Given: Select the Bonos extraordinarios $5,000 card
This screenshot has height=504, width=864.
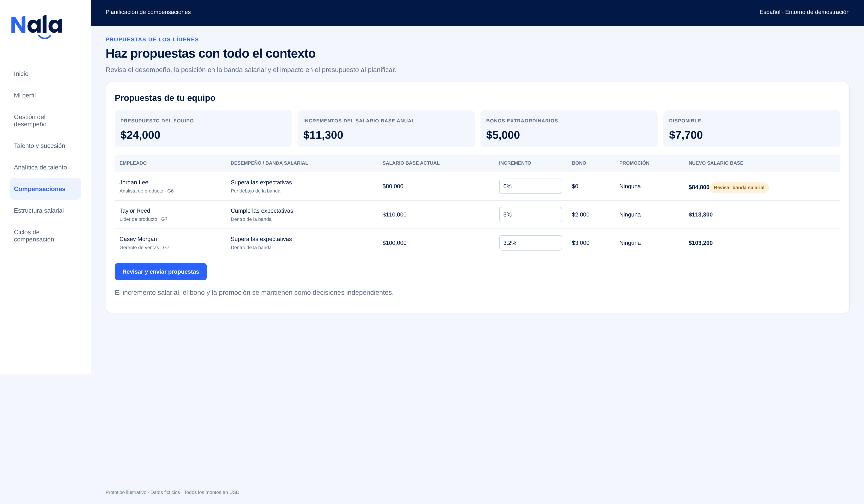Looking at the screenshot, I should point(569,129).
